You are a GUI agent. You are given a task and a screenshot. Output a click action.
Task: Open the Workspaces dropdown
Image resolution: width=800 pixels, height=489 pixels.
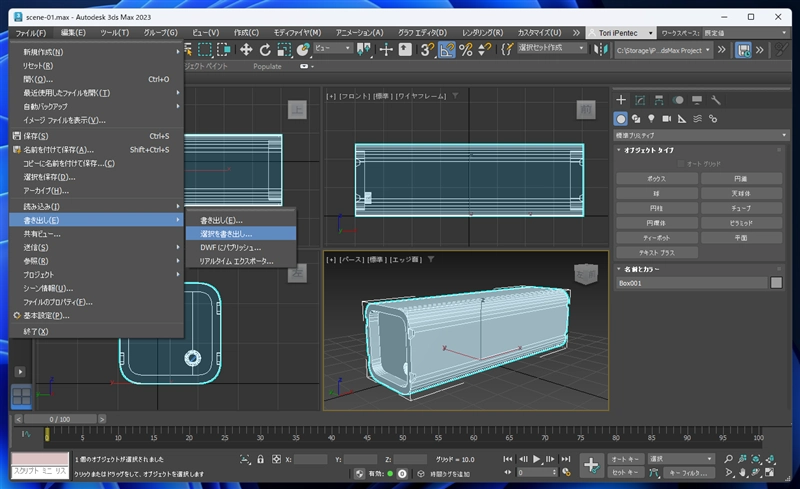(745, 33)
